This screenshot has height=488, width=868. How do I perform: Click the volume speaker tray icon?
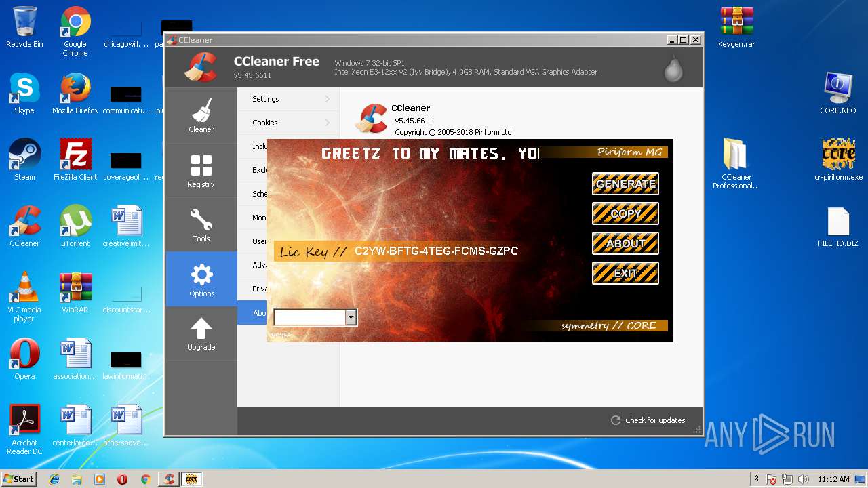(x=803, y=479)
